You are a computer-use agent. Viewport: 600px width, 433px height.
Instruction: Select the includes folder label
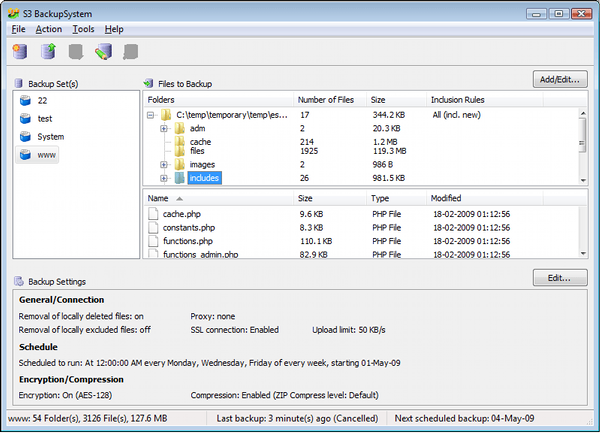tap(204, 178)
